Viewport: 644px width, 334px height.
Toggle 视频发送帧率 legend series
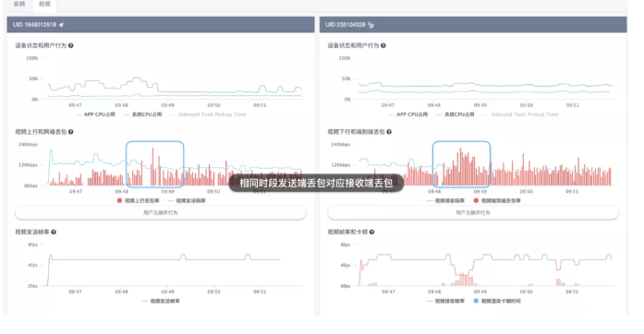click(161, 301)
